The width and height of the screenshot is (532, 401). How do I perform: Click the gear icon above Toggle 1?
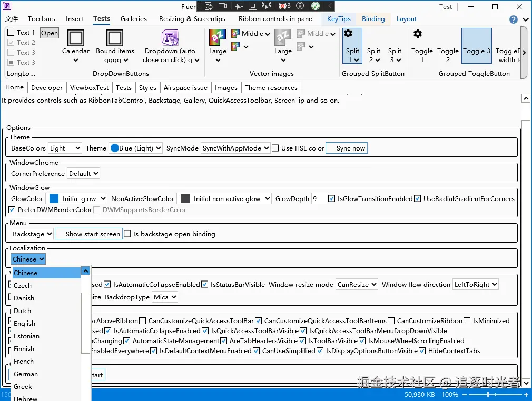(x=418, y=34)
